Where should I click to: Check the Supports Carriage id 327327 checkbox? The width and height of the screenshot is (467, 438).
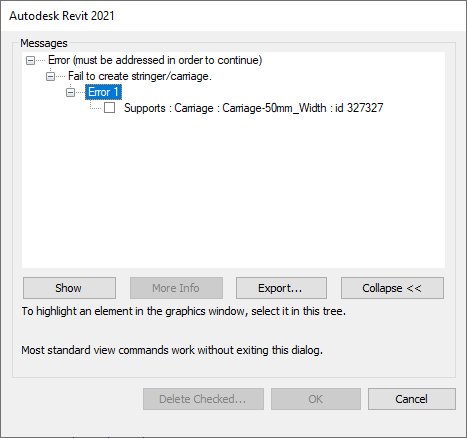click(x=110, y=108)
